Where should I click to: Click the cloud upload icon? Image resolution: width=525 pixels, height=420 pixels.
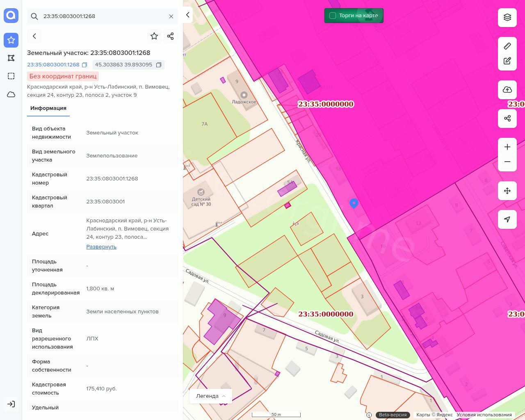507,90
